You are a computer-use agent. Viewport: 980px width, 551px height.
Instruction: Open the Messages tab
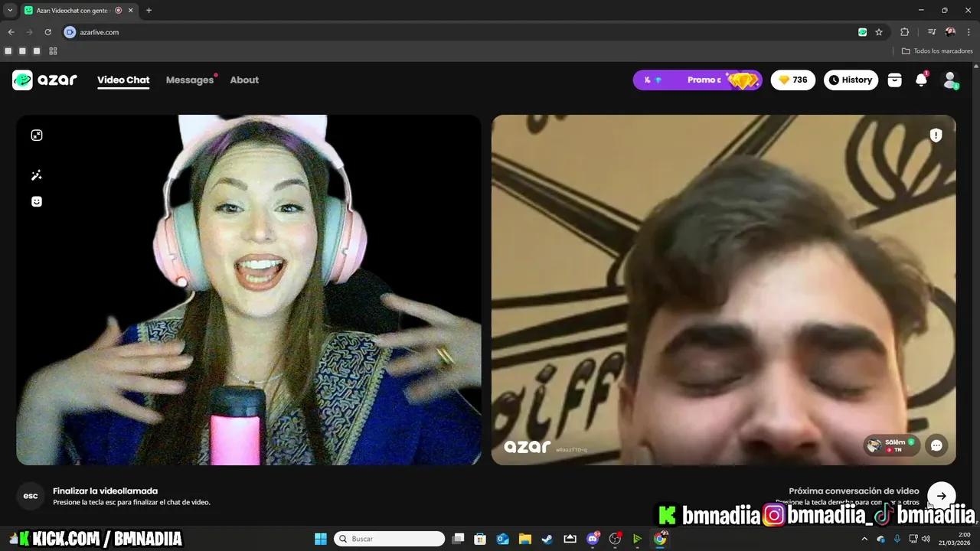(190, 80)
